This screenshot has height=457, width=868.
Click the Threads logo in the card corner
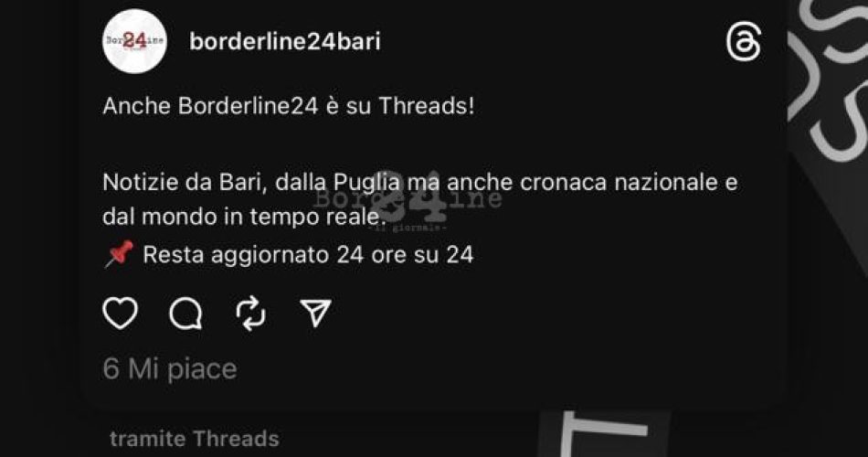[744, 42]
